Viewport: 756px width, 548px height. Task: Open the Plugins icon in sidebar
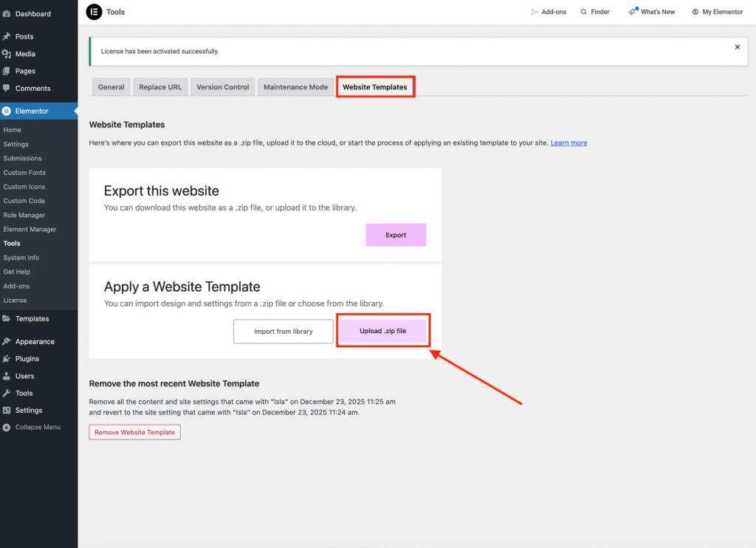(x=7, y=359)
